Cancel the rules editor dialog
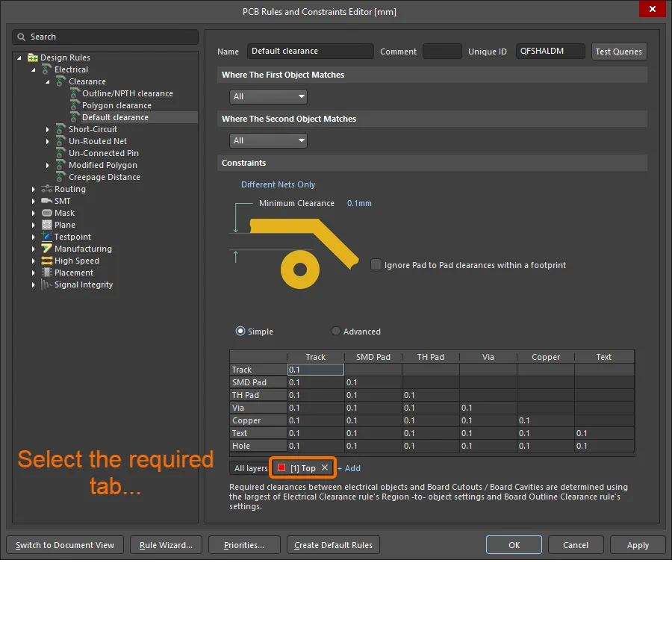672x619 pixels. point(576,545)
